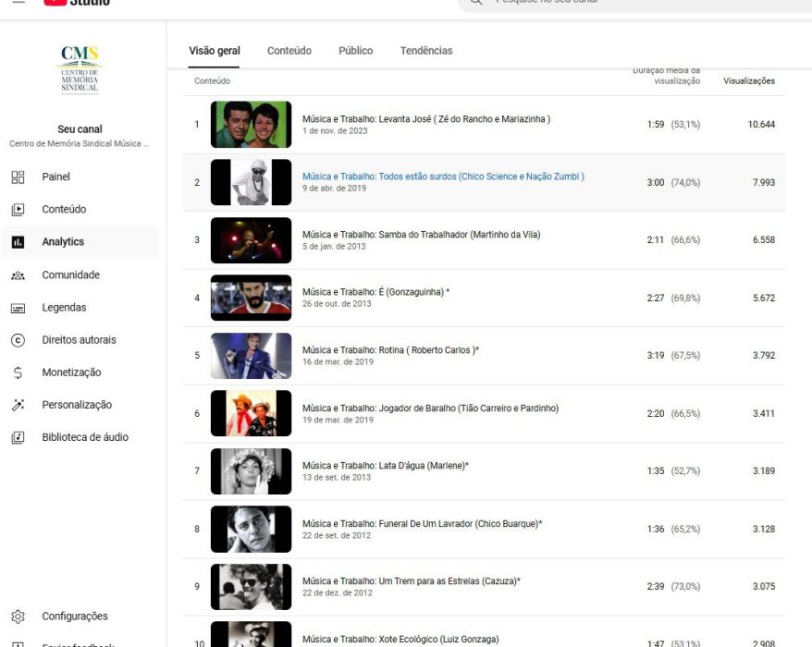Switch to the Público tab
The width and height of the screenshot is (812, 647).
pos(355,51)
